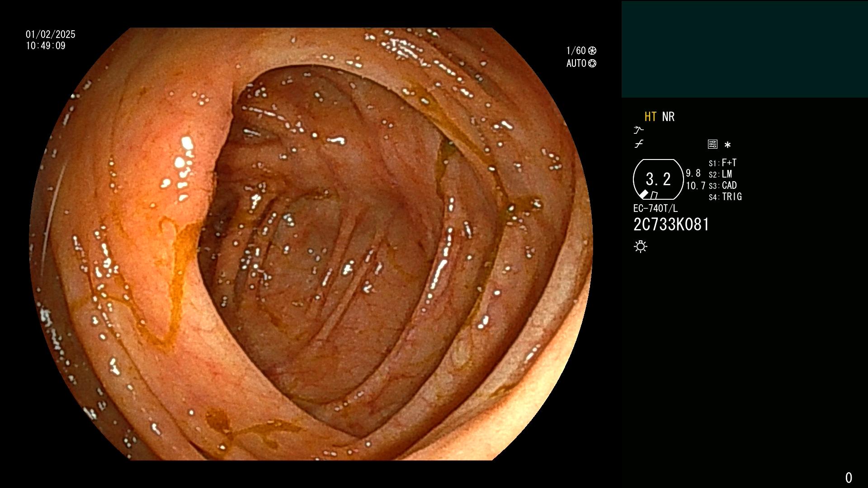
Task: Click the date 01/02/2025
Action: (51, 34)
